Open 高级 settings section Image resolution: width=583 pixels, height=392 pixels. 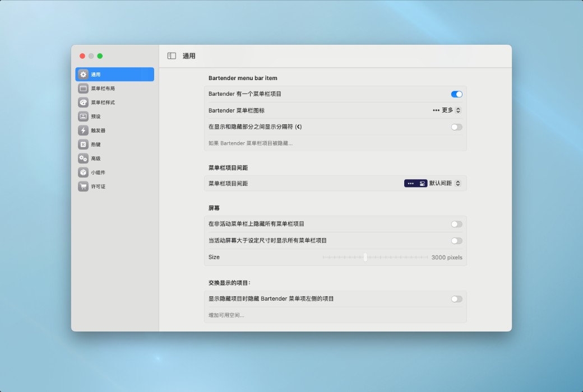click(x=114, y=158)
